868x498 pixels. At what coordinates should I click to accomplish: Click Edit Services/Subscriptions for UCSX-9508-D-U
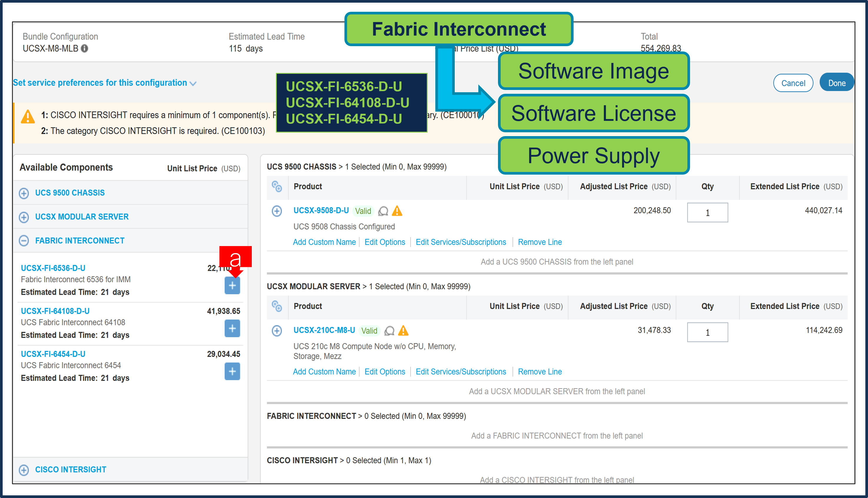click(x=461, y=242)
